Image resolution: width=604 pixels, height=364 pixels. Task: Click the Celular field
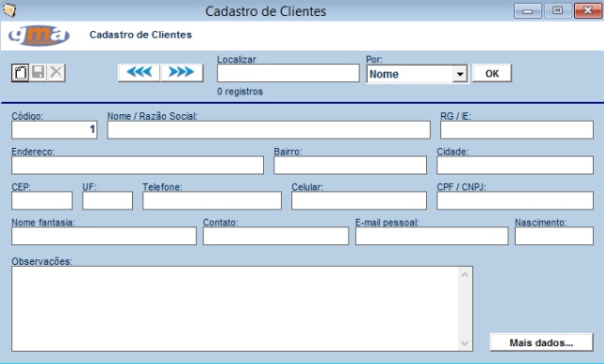click(x=359, y=200)
